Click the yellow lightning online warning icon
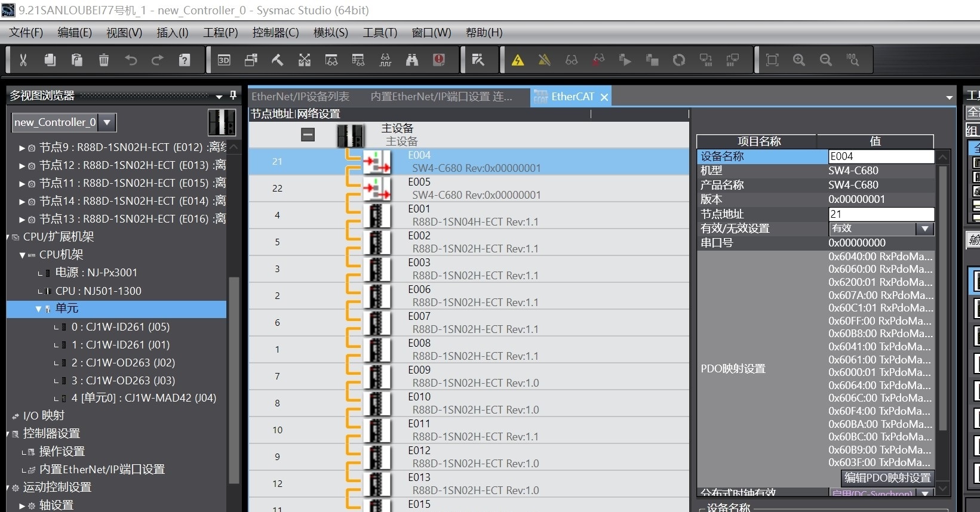980x512 pixels. pos(518,60)
